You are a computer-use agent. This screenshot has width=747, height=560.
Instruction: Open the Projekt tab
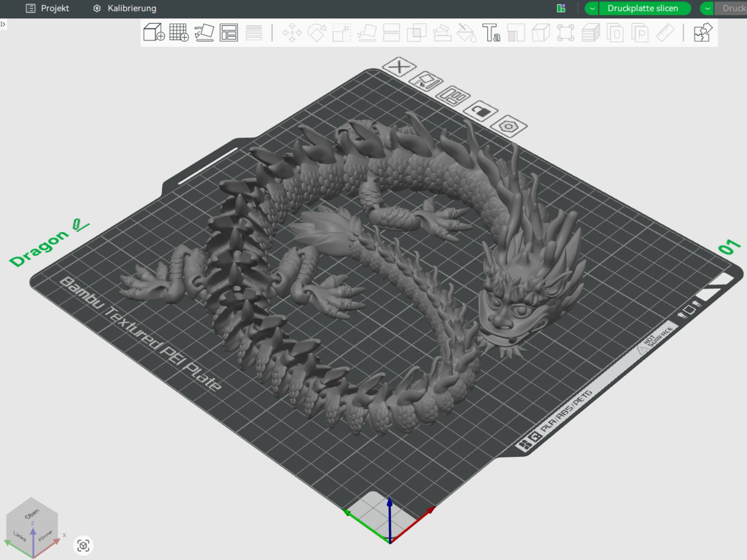coord(48,8)
